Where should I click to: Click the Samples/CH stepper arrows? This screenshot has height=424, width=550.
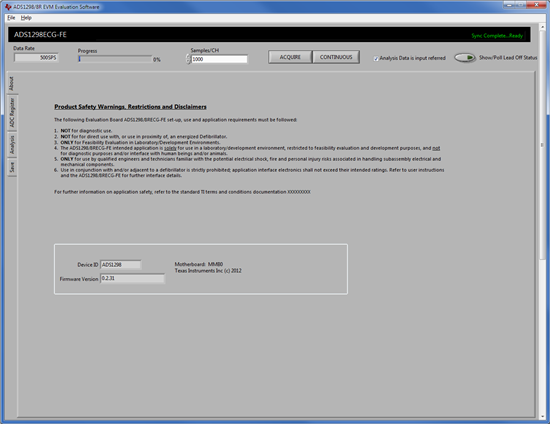pos(188,59)
